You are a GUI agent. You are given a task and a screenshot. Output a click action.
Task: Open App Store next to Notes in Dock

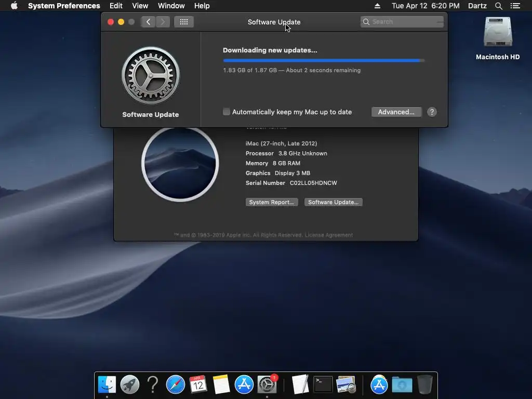[244, 385]
